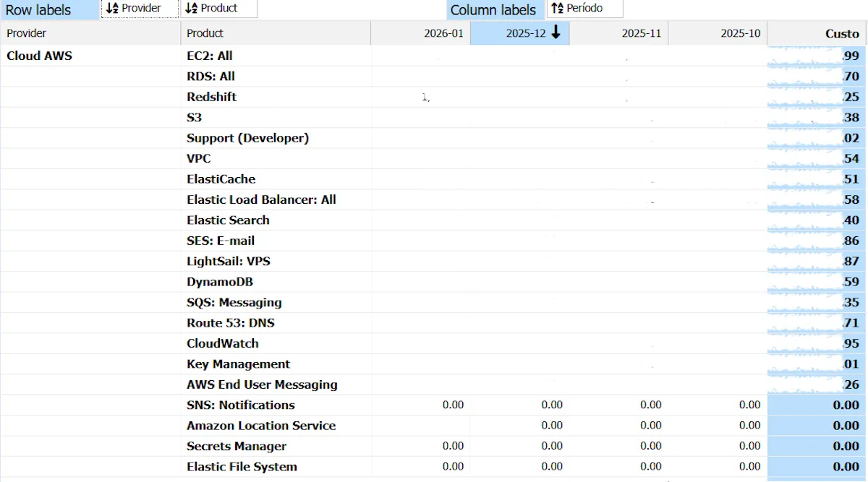Select the SNS: Notifications row
The width and height of the screenshot is (868, 482).
241,405
